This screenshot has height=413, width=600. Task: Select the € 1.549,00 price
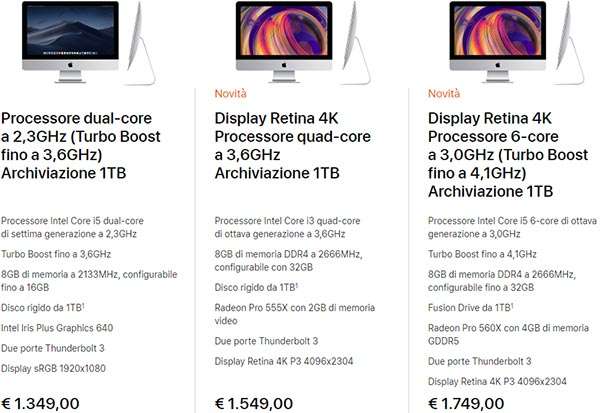click(254, 403)
